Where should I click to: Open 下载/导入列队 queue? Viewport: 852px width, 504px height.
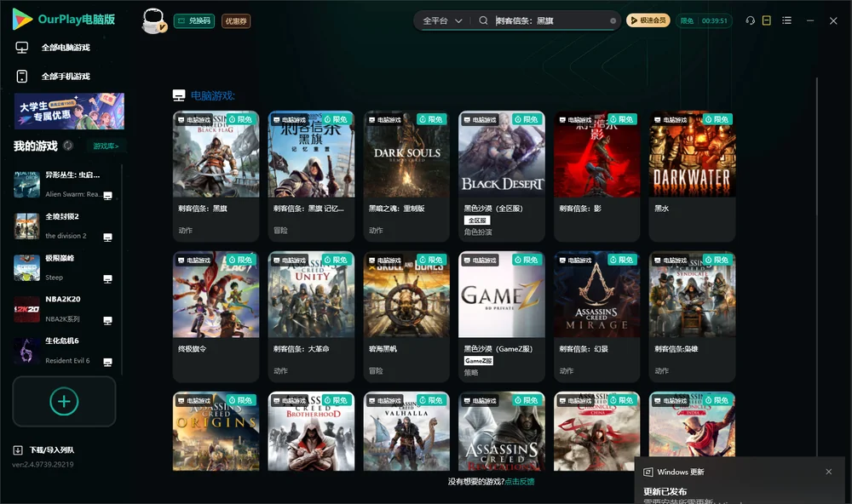(x=44, y=450)
